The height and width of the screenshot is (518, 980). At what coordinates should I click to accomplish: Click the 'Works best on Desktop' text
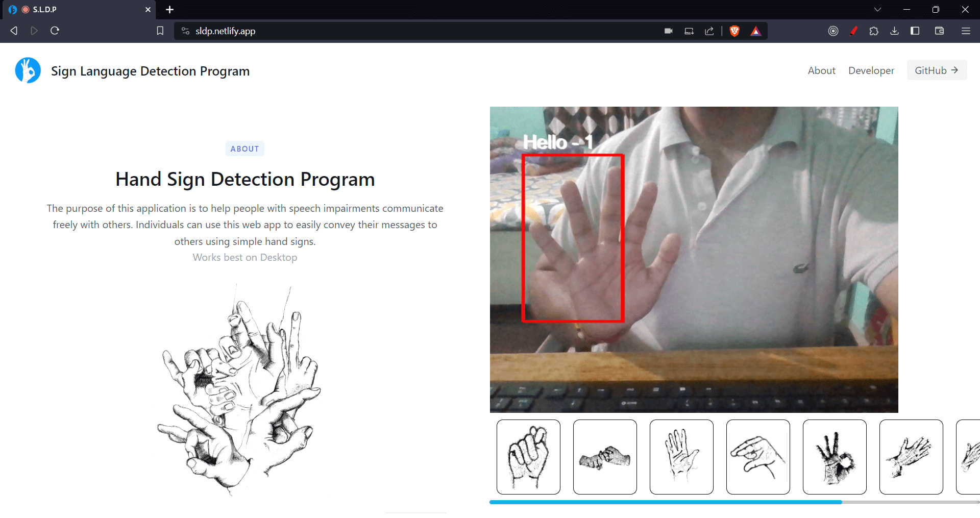[x=245, y=257]
